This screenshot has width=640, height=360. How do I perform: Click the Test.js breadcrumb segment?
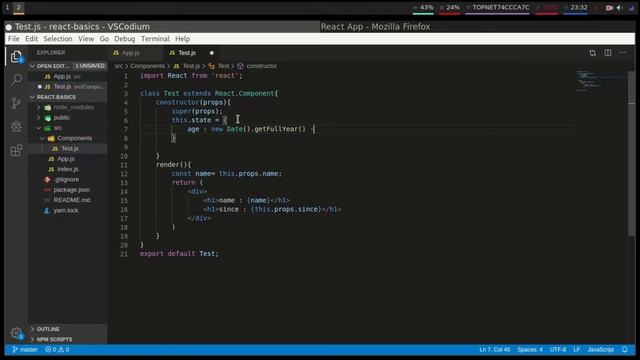pos(187,66)
